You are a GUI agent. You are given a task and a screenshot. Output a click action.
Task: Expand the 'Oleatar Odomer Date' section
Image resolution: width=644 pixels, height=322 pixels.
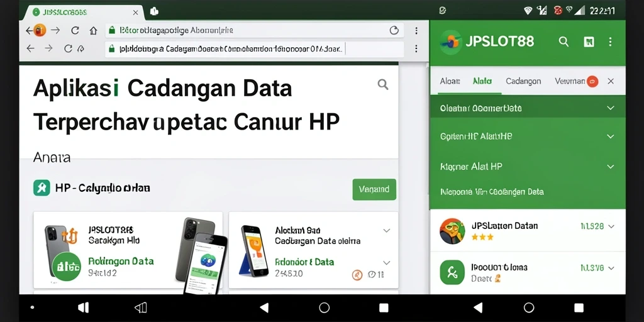click(x=528, y=108)
